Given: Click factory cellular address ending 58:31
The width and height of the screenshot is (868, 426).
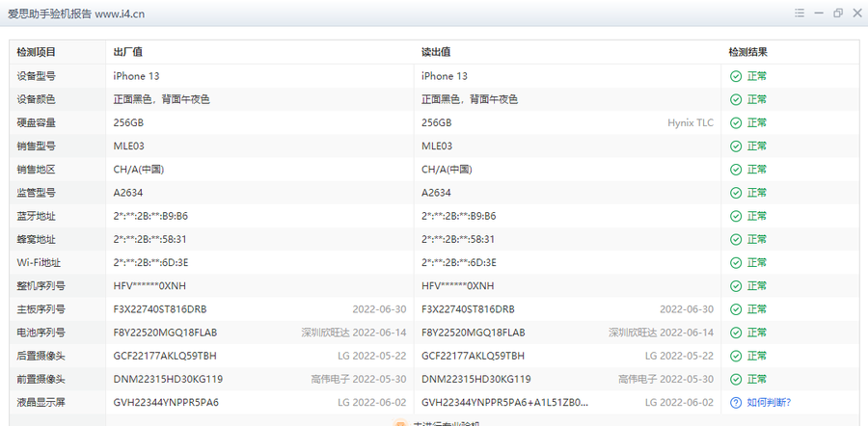Looking at the screenshot, I should 150,240.
